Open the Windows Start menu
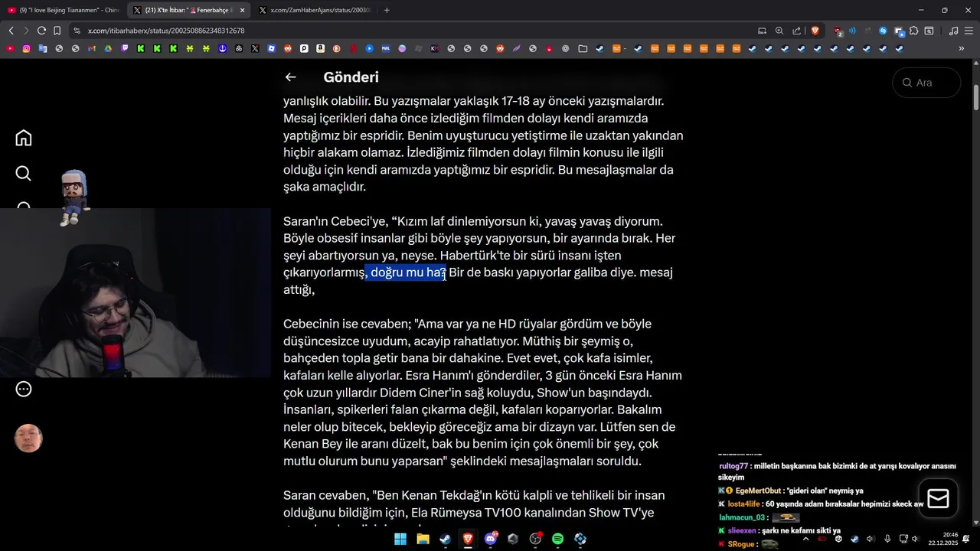Screen dimensions: 980x551 click(400, 539)
